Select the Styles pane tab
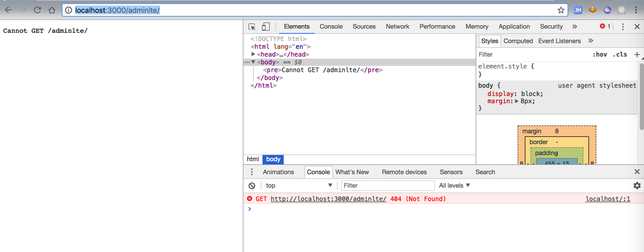644x252 pixels. [489, 41]
